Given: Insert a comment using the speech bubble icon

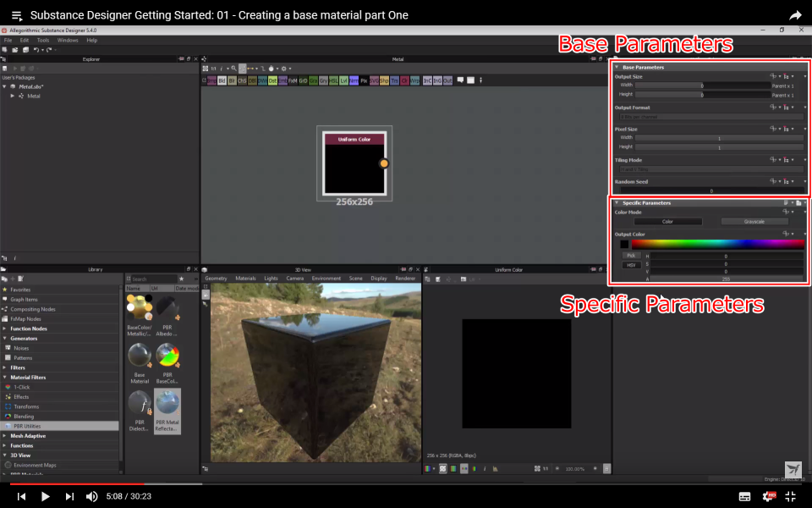Looking at the screenshot, I should (x=460, y=80).
